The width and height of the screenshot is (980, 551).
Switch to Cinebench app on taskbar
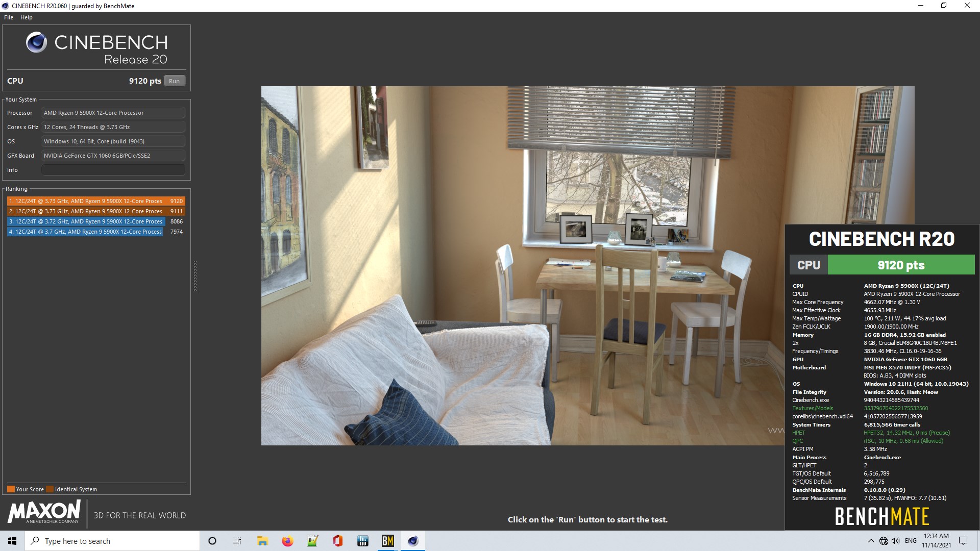click(x=413, y=541)
